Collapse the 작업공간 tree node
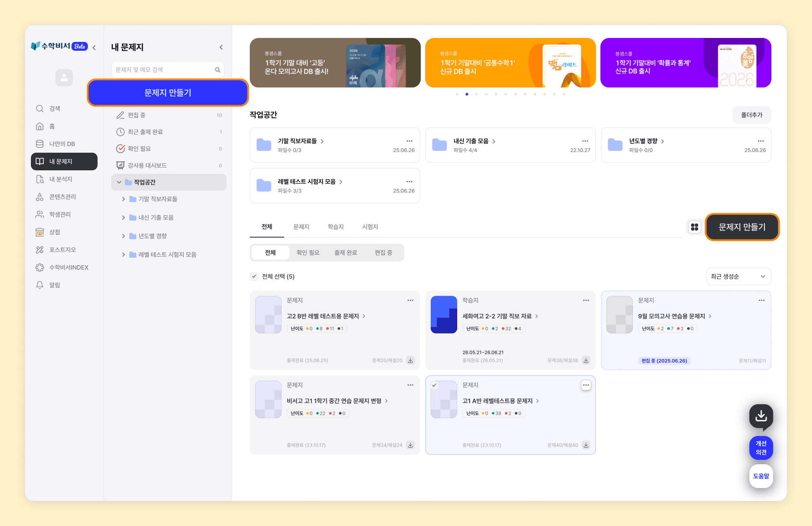 [119, 182]
